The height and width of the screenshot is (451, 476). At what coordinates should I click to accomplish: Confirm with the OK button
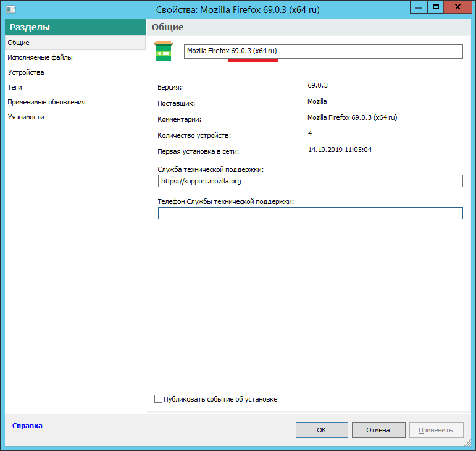point(322,430)
